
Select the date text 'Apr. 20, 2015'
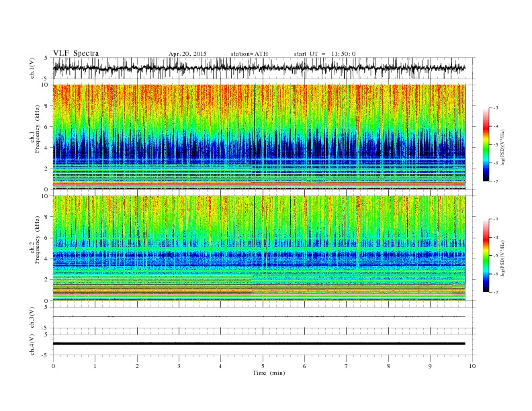coord(187,54)
